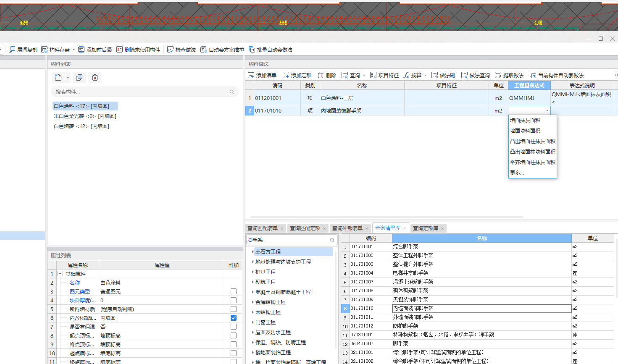Click 当前构件自动套做法
Viewport: 618px width, 364px height.
(557, 75)
